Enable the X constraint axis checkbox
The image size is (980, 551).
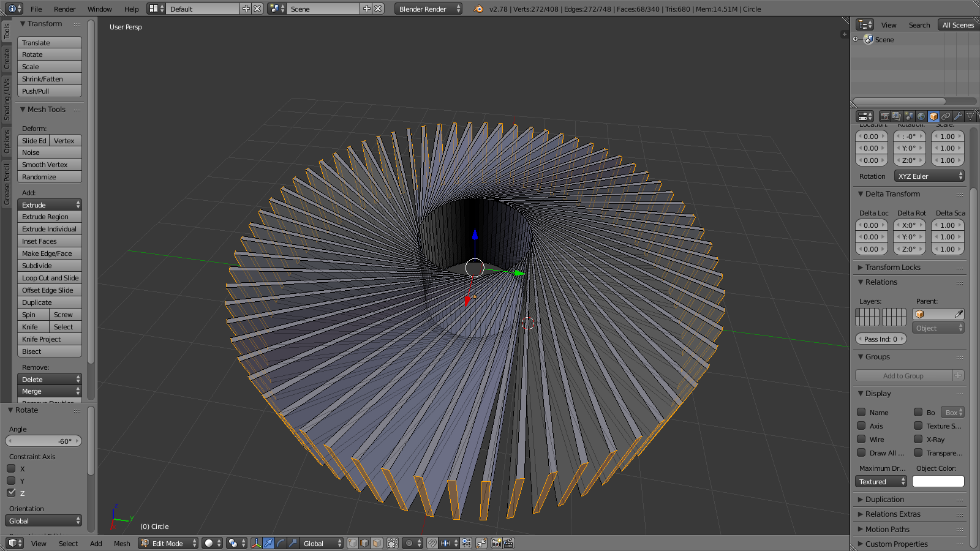[11, 469]
